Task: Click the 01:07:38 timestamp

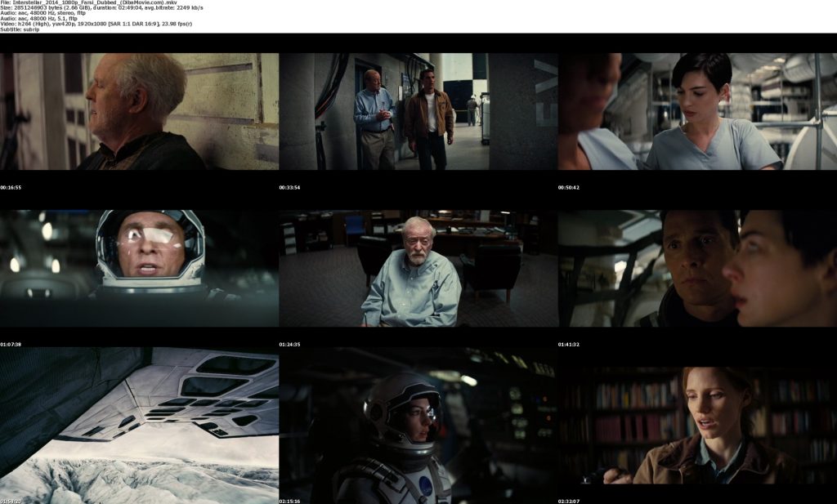Action: point(11,344)
